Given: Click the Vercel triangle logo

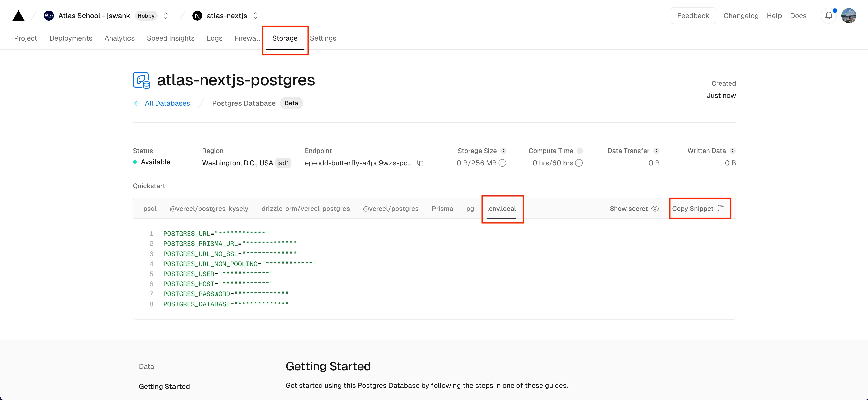Looking at the screenshot, I should 19,16.
